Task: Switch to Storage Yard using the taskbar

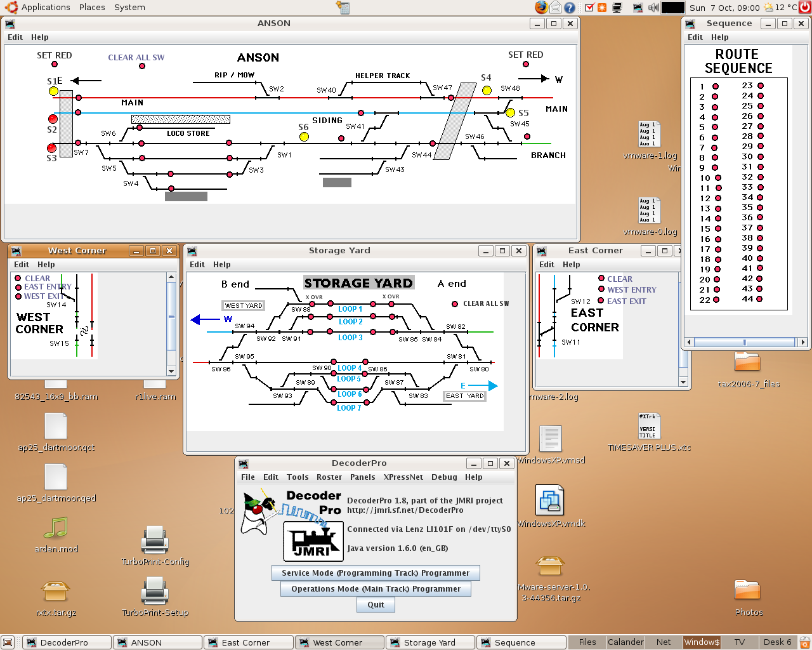Action: pos(430,642)
